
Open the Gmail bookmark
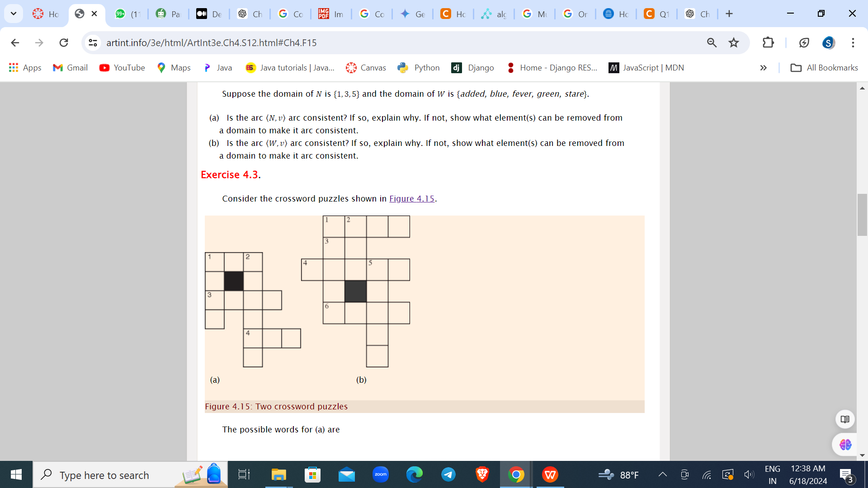70,68
